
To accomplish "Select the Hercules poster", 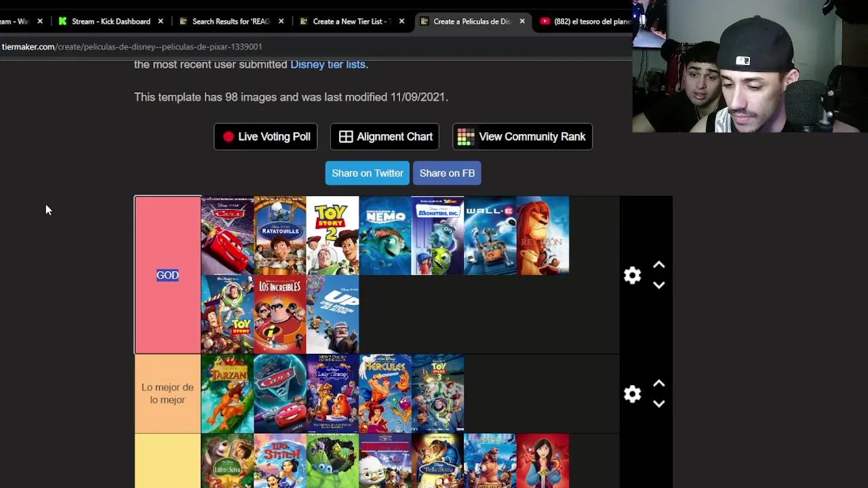I will 385,394.
